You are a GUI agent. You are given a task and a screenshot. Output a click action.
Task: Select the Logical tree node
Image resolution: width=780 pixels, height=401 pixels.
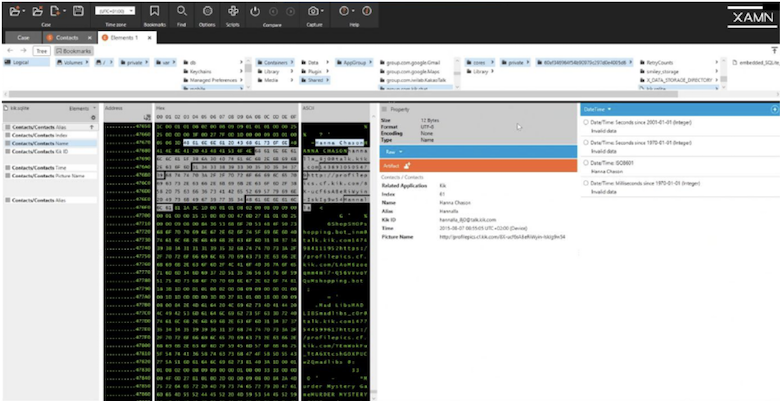(x=26, y=63)
